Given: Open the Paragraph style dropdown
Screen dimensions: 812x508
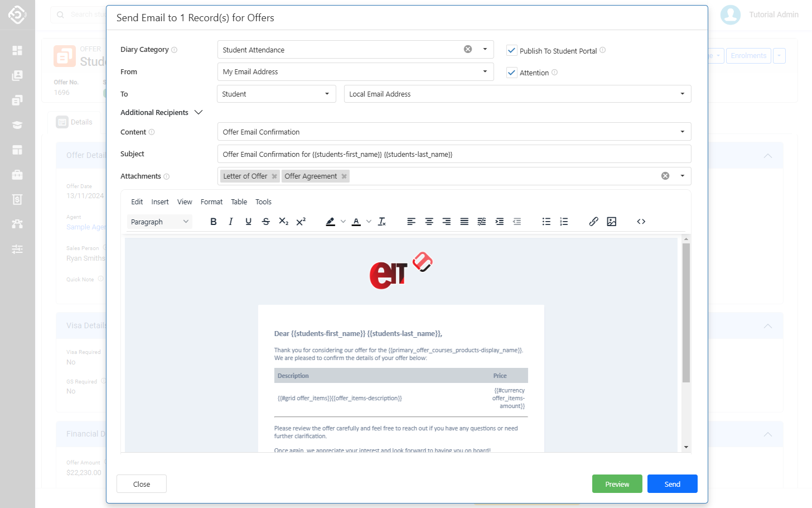Looking at the screenshot, I should point(159,222).
